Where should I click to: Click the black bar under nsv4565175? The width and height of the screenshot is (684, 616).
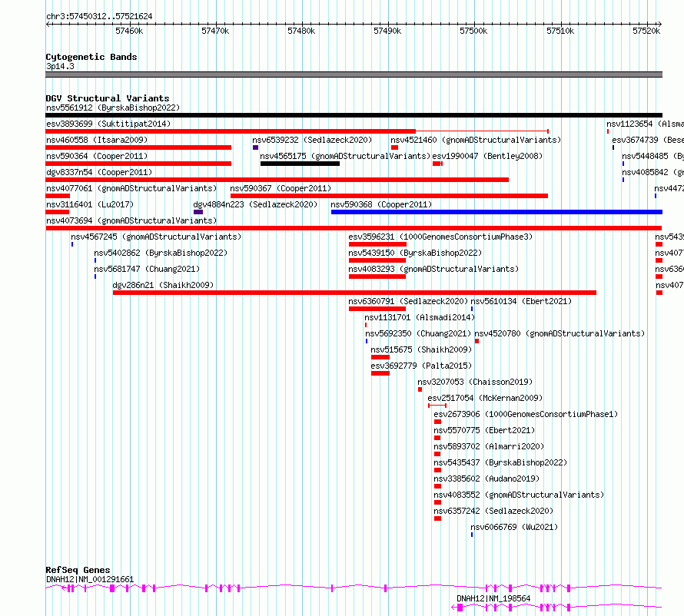pos(300,164)
